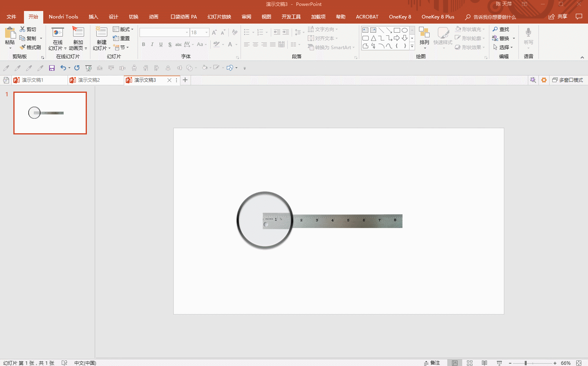Start slideshow from quick access toolbar icon
The height and width of the screenshot is (366, 588).
click(88, 68)
